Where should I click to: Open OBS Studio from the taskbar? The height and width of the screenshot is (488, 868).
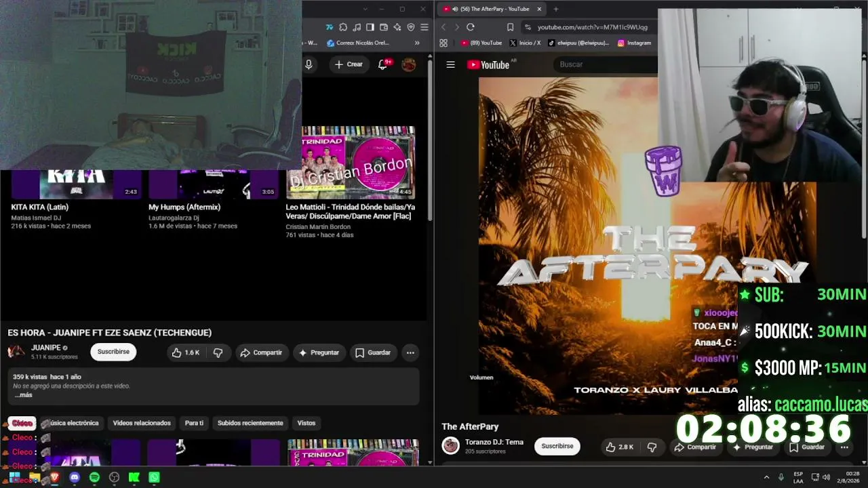point(115,477)
